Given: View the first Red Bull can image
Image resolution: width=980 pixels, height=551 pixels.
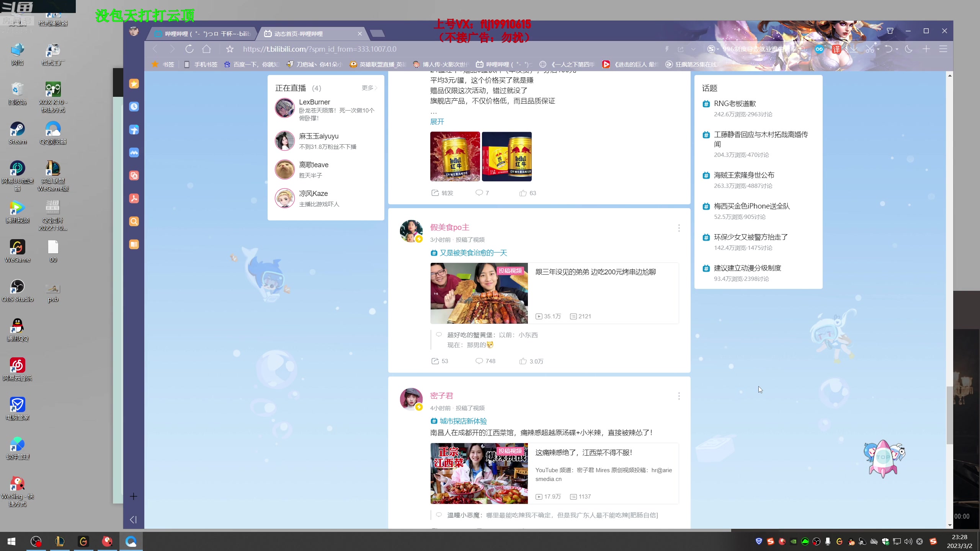Looking at the screenshot, I should click(455, 156).
